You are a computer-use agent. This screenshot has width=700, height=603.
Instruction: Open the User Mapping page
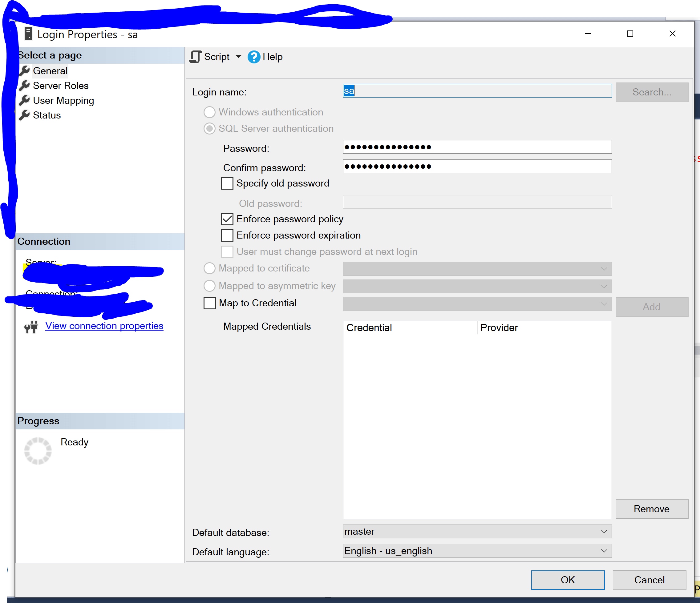63,100
